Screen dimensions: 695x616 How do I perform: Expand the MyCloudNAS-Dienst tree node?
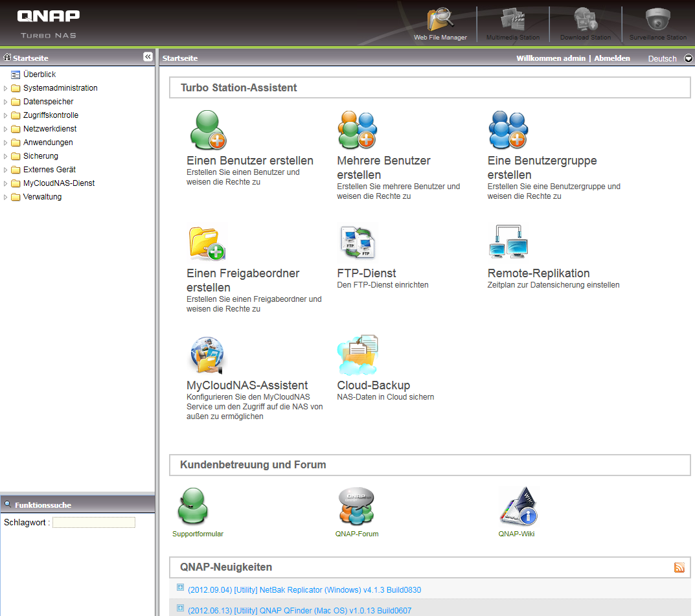[5, 183]
